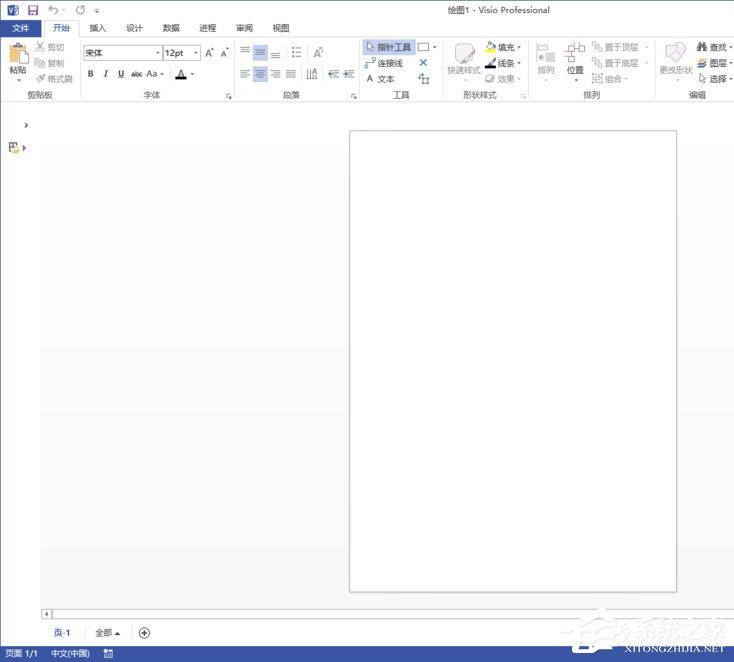
Task: Toggle italic text style
Action: pyautogui.click(x=106, y=74)
